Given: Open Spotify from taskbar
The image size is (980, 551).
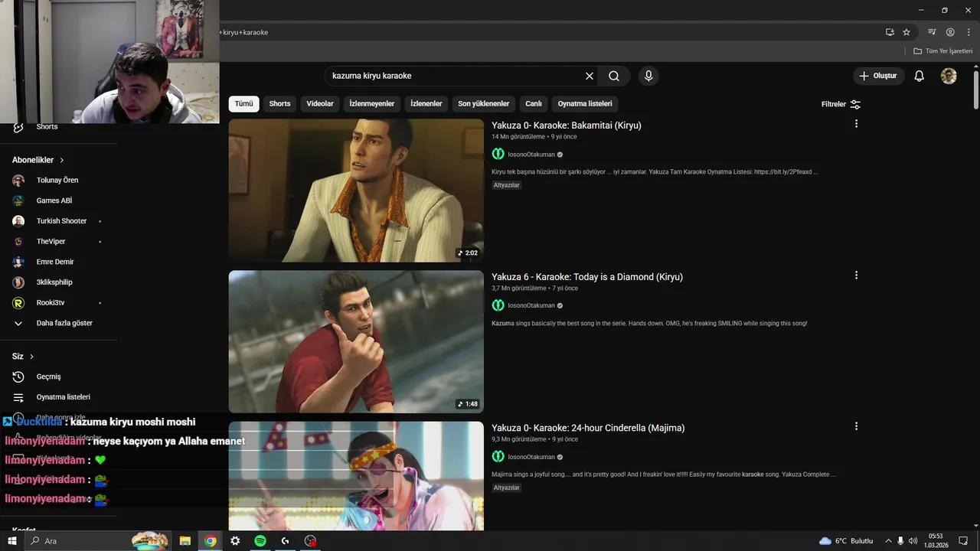Looking at the screenshot, I should coord(260,541).
